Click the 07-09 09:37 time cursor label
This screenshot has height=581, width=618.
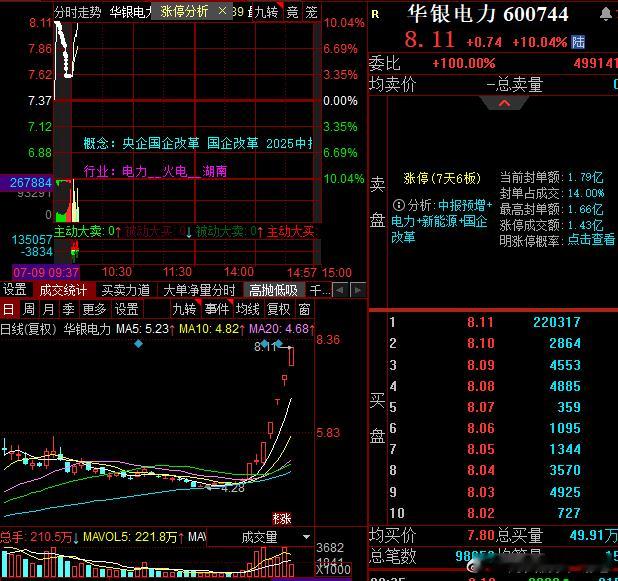[x=46, y=272]
